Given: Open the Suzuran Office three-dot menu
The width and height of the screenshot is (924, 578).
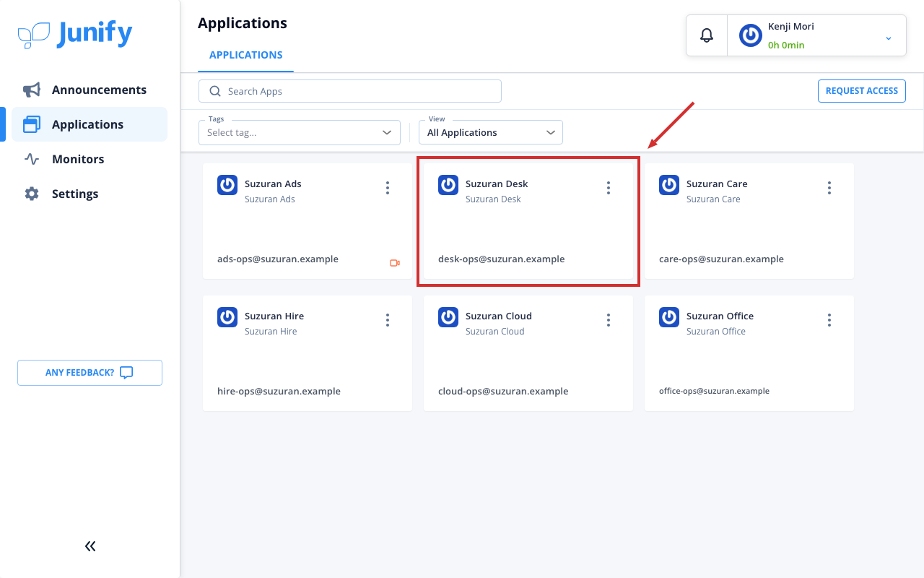Looking at the screenshot, I should tap(829, 320).
